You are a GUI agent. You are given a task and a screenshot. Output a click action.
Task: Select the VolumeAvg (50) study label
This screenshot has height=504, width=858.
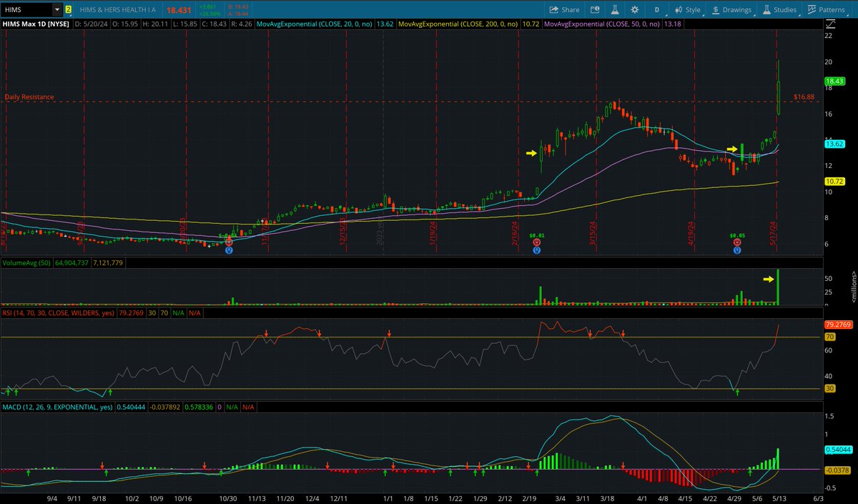(28, 264)
